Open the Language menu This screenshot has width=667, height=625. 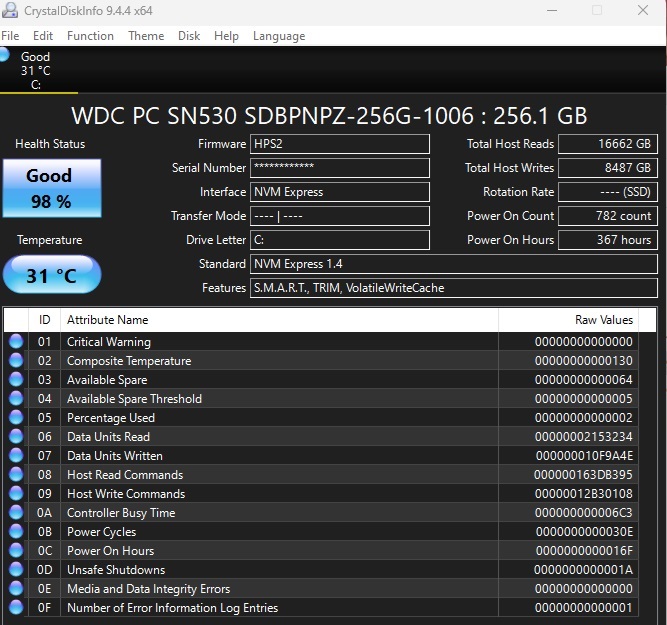tap(279, 36)
